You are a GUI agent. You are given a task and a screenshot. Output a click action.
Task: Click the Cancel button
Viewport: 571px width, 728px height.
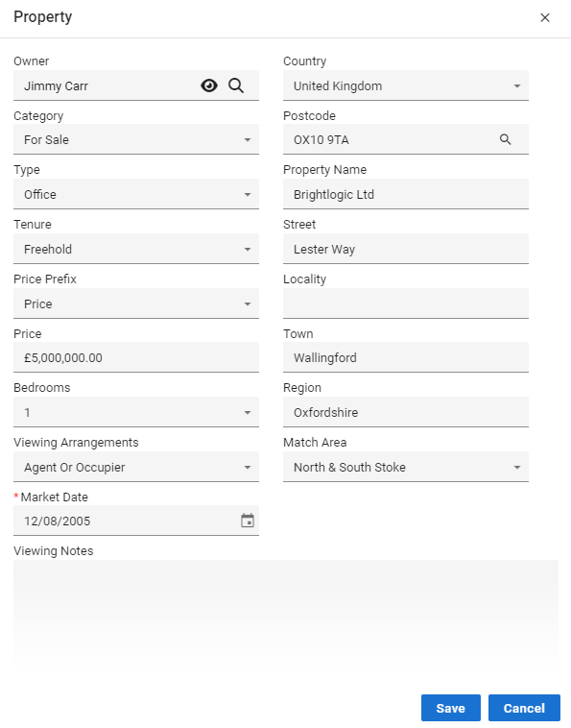coord(524,708)
